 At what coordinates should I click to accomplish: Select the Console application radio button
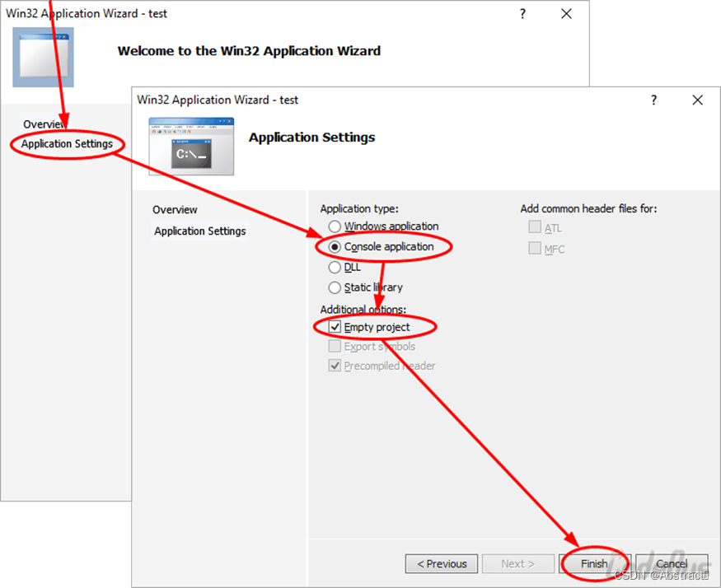coord(335,247)
